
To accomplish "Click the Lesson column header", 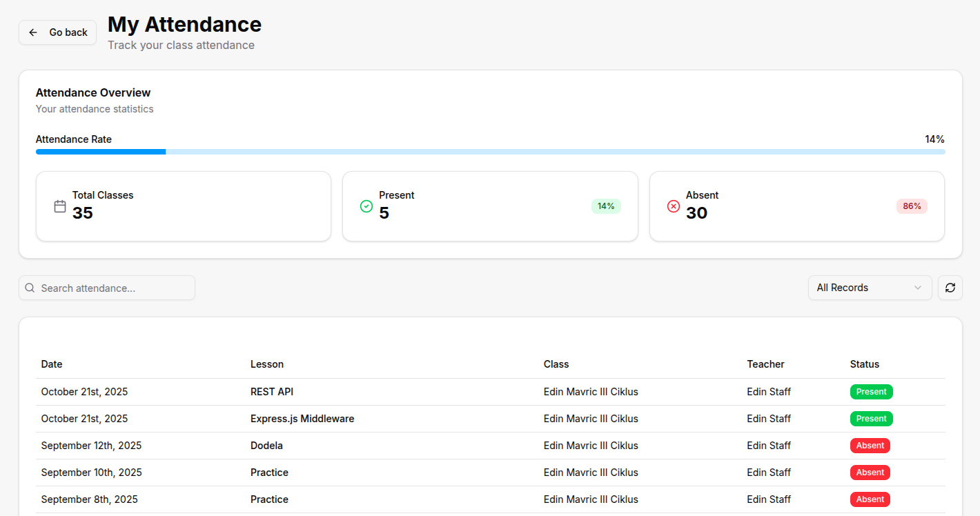I will [267, 364].
